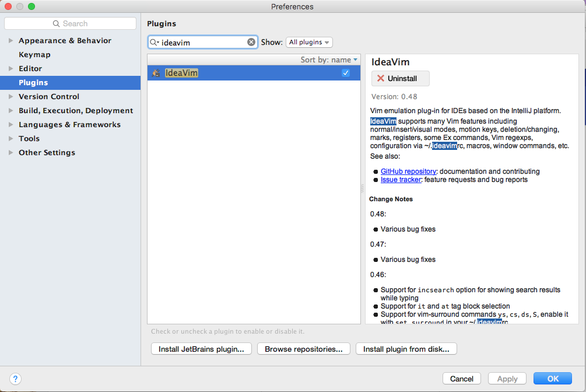Image resolution: width=586 pixels, height=392 pixels.
Task: Open the Issue tracker link
Action: click(401, 180)
